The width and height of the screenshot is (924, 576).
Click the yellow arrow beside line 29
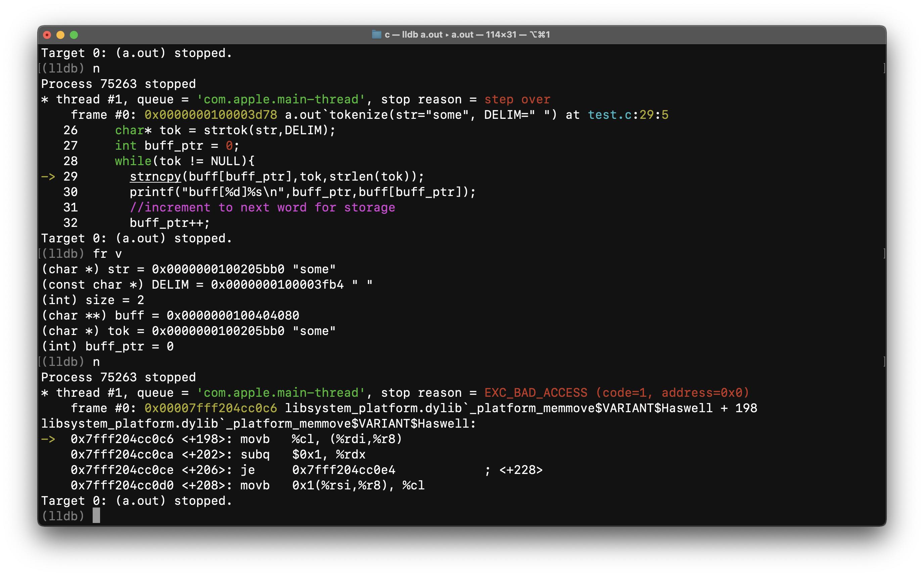click(x=48, y=176)
